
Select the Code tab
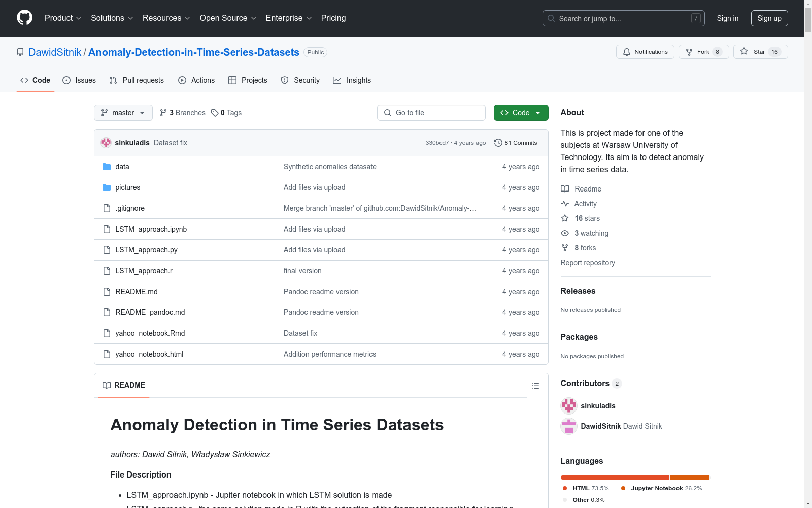coord(36,80)
